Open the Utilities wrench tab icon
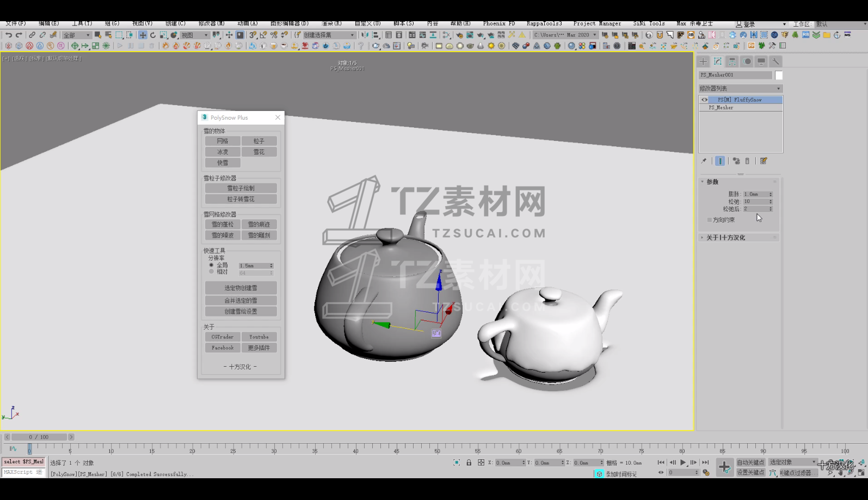The height and width of the screenshot is (500, 868). [x=775, y=61]
